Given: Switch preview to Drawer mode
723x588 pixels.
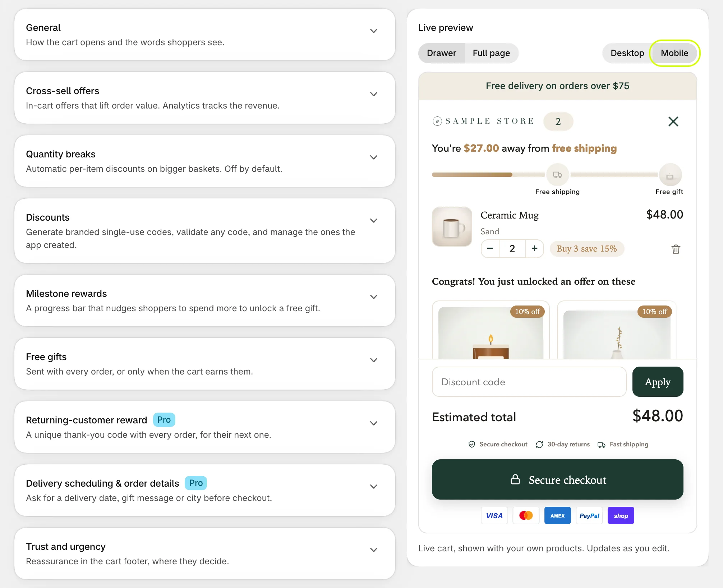Looking at the screenshot, I should [441, 53].
